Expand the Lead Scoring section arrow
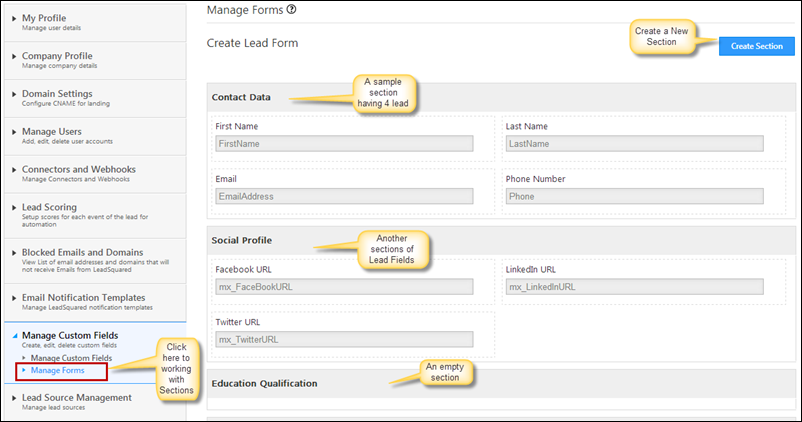802x422 pixels. [14, 208]
